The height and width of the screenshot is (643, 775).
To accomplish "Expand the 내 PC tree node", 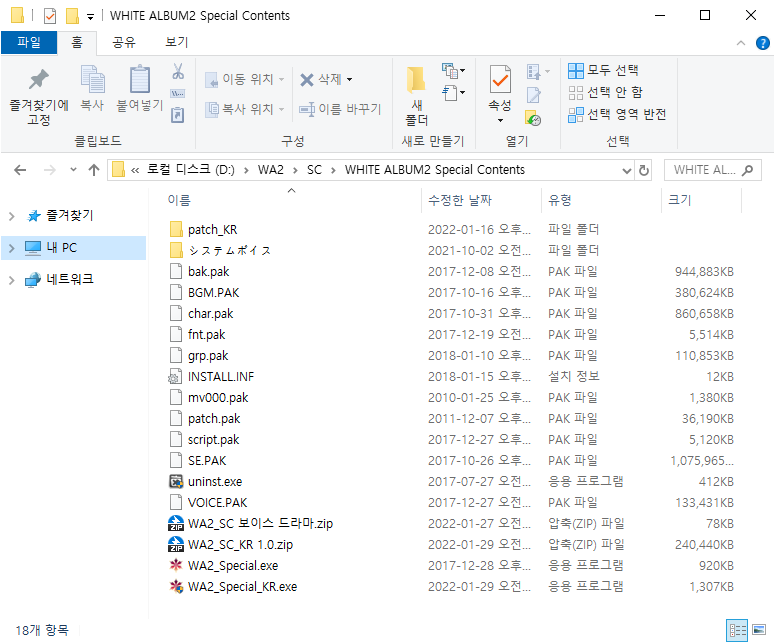I will point(12,248).
